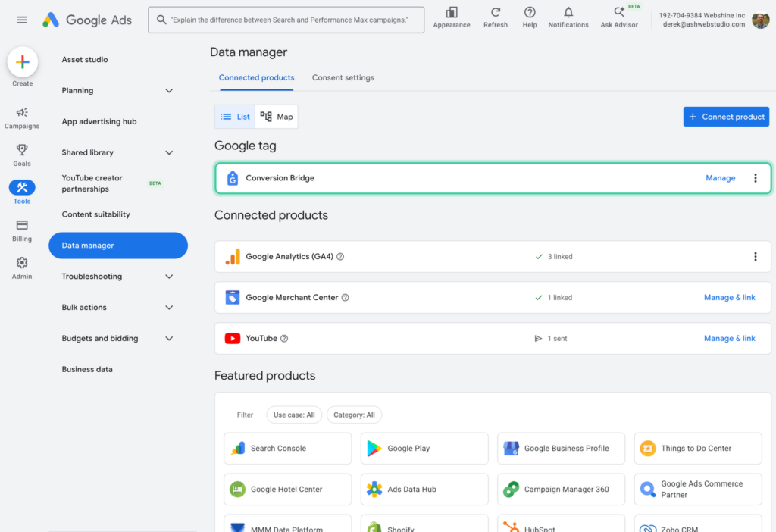Click the '1 linked' status text
This screenshot has height=532, width=776.
(x=560, y=297)
